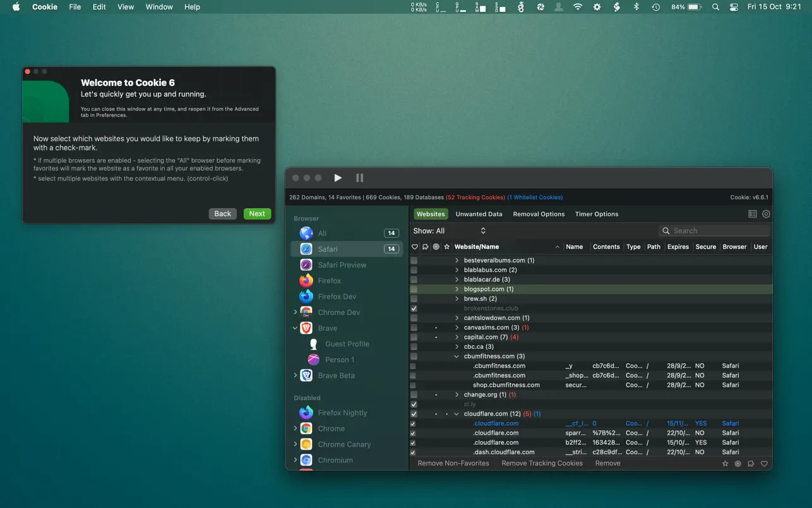The height and width of the screenshot is (508, 812).
Task: Uncheck the brokenstones.club checkbox
Action: [414, 308]
